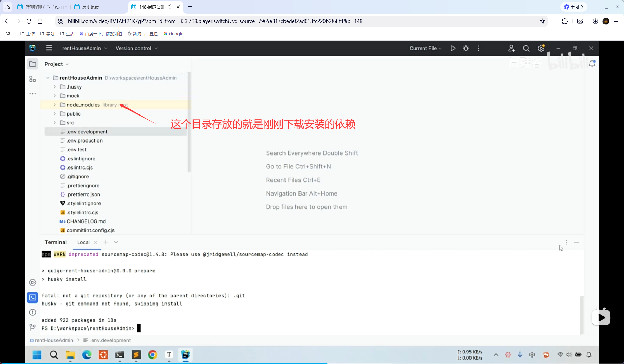The width and height of the screenshot is (624, 364).
Task: Expand the public folder
Action: pyautogui.click(x=55, y=114)
